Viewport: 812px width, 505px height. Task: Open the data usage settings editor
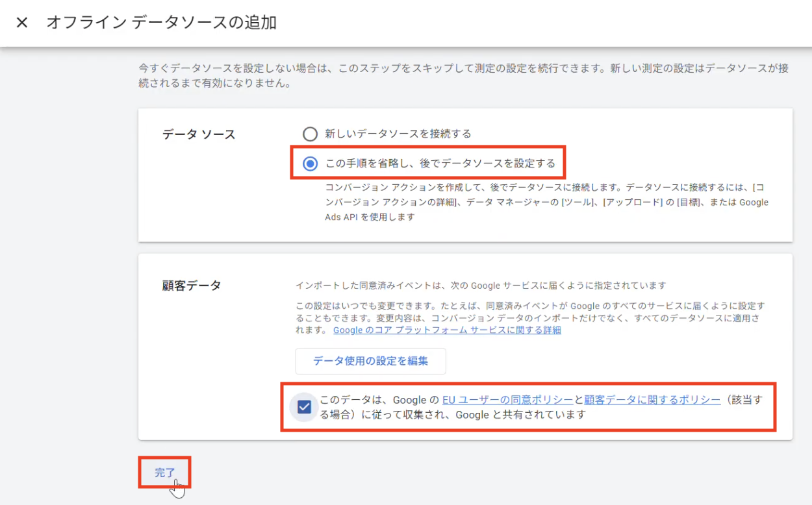[x=370, y=361]
